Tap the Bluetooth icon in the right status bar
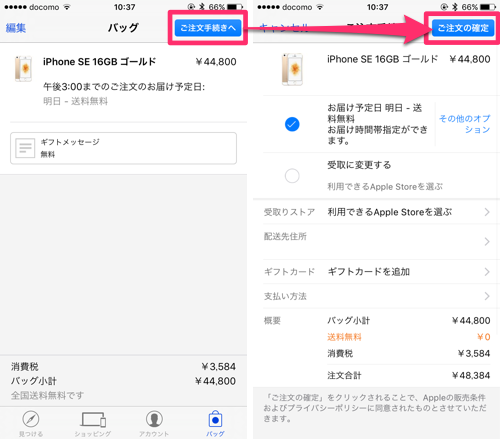Image resolution: width=500 pixels, height=439 pixels. tap(454, 7)
